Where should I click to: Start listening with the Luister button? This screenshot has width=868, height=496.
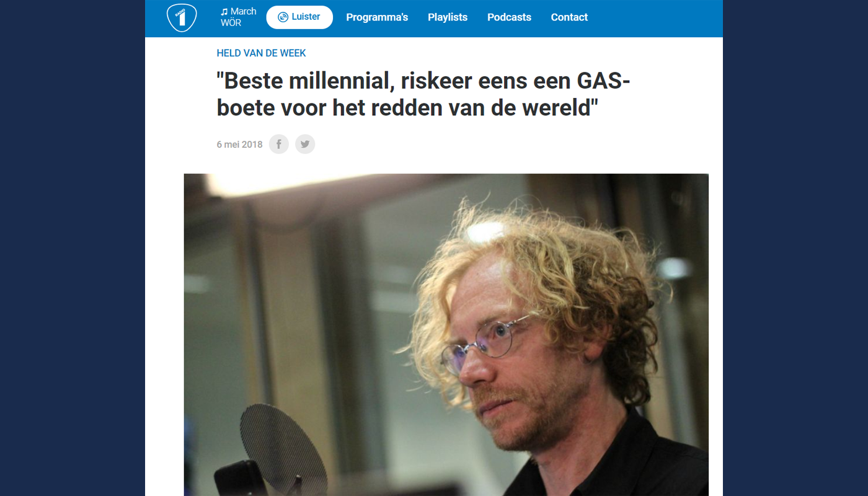(x=299, y=17)
